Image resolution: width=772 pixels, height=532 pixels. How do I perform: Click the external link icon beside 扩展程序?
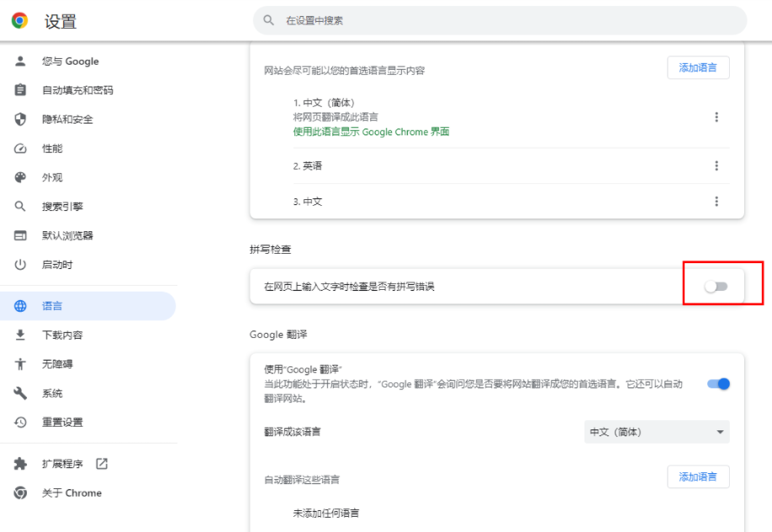click(x=102, y=464)
